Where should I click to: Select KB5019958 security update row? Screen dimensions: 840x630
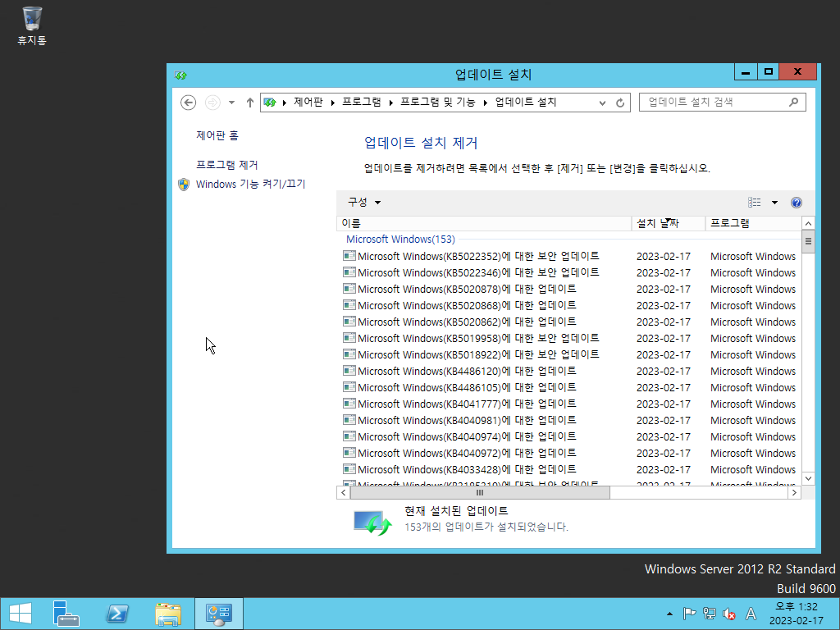[x=571, y=339]
